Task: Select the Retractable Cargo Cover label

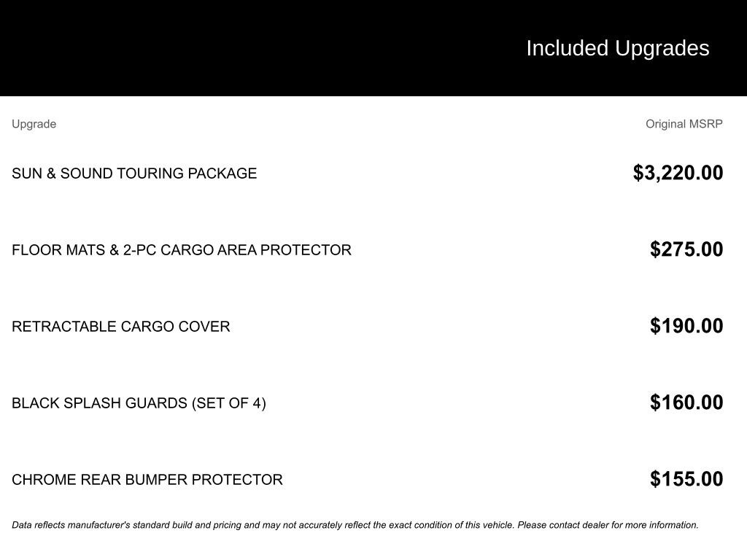Action: [x=120, y=327]
